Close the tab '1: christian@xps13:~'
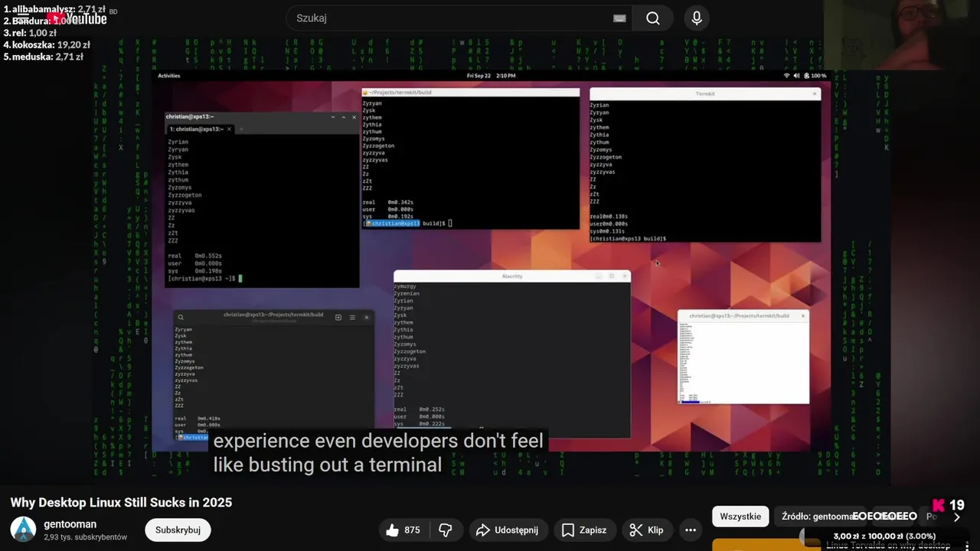Image resolution: width=980 pixels, height=551 pixels. pos(229,129)
